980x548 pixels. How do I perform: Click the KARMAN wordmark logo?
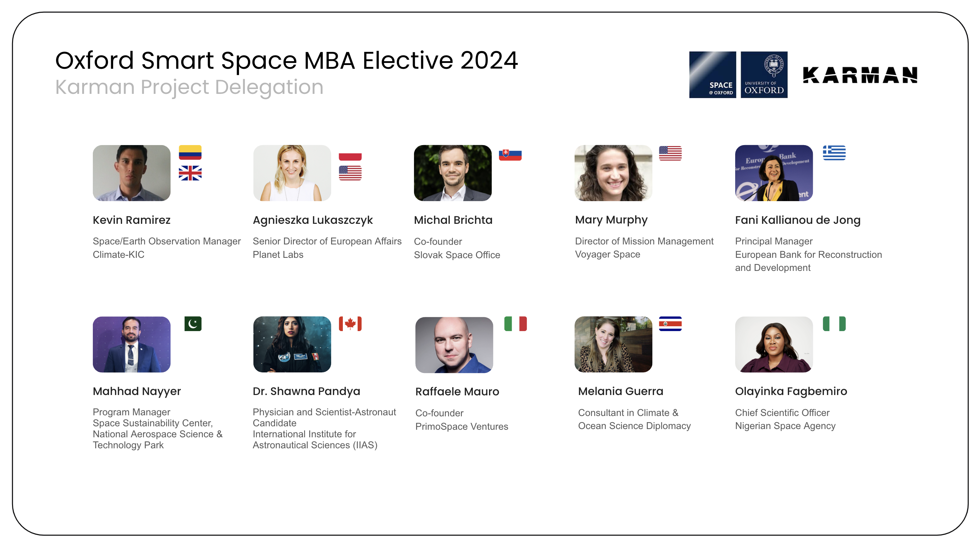(860, 75)
